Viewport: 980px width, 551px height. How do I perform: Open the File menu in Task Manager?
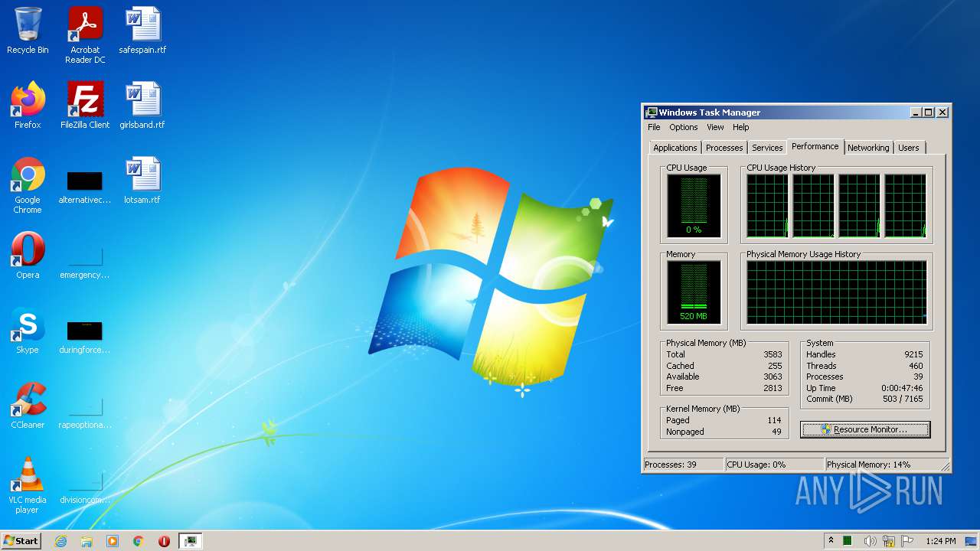(654, 127)
